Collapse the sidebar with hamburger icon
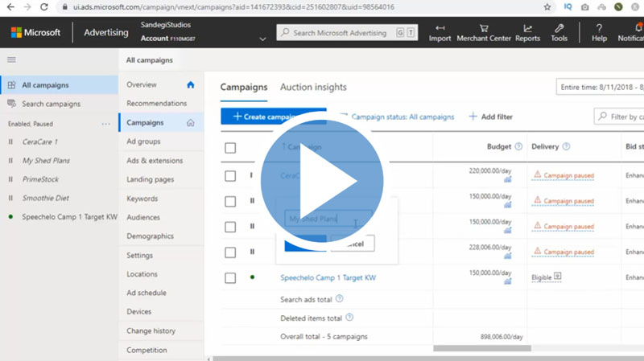The width and height of the screenshot is (644, 361). pos(11,59)
